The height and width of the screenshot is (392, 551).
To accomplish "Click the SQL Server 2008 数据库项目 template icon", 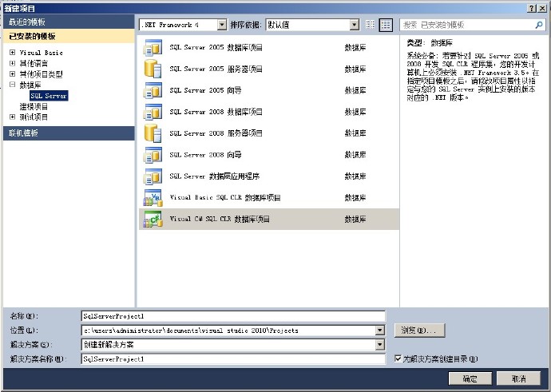I will point(153,112).
